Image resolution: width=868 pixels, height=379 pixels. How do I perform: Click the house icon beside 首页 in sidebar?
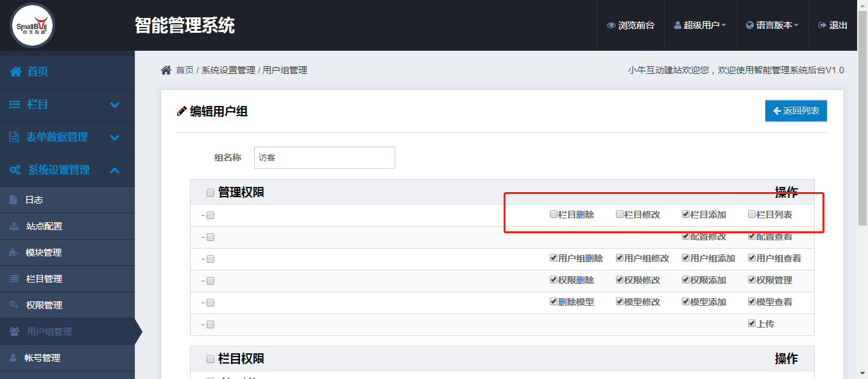pos(15,71)
